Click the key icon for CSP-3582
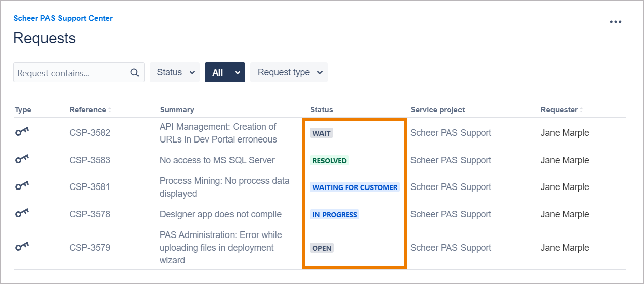The image size is (644, 284). 22,133
